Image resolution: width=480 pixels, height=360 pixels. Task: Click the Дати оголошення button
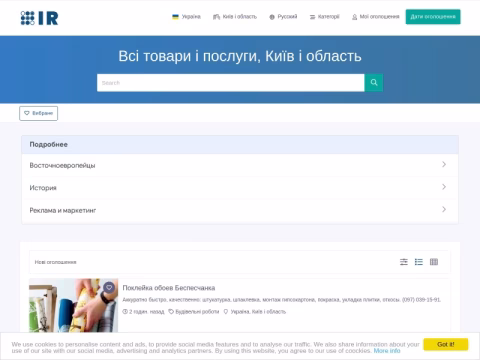pos(433,17)
